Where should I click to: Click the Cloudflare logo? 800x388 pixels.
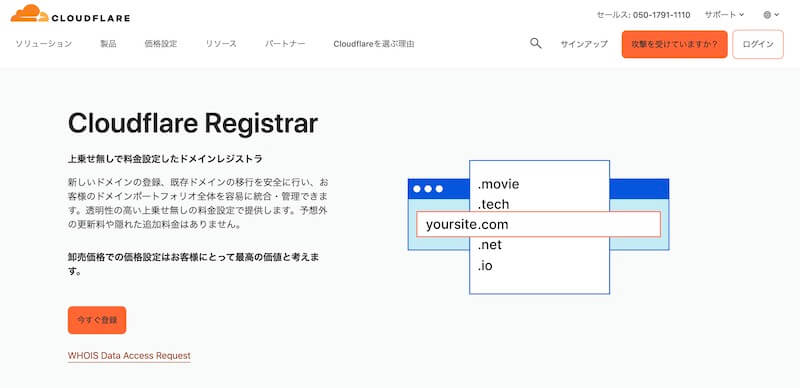70,14
